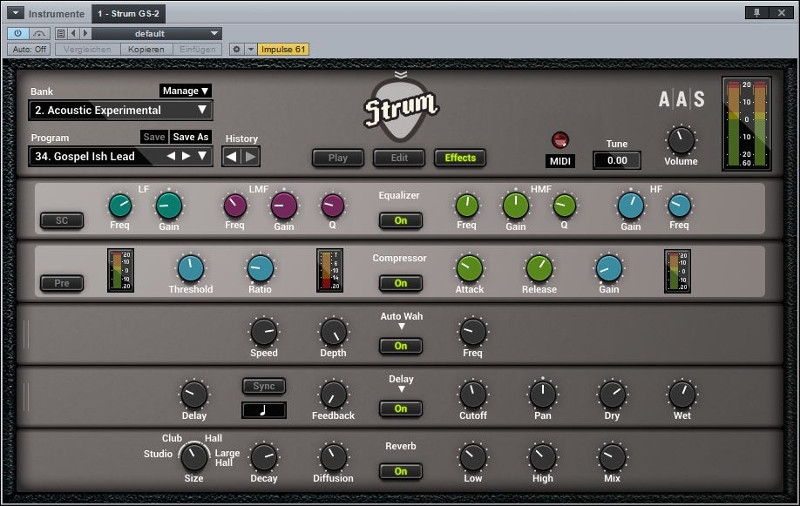Open the Instrumente window menu arrow
This screenshot has height=506, width=800.
click(x=15, y=13)
